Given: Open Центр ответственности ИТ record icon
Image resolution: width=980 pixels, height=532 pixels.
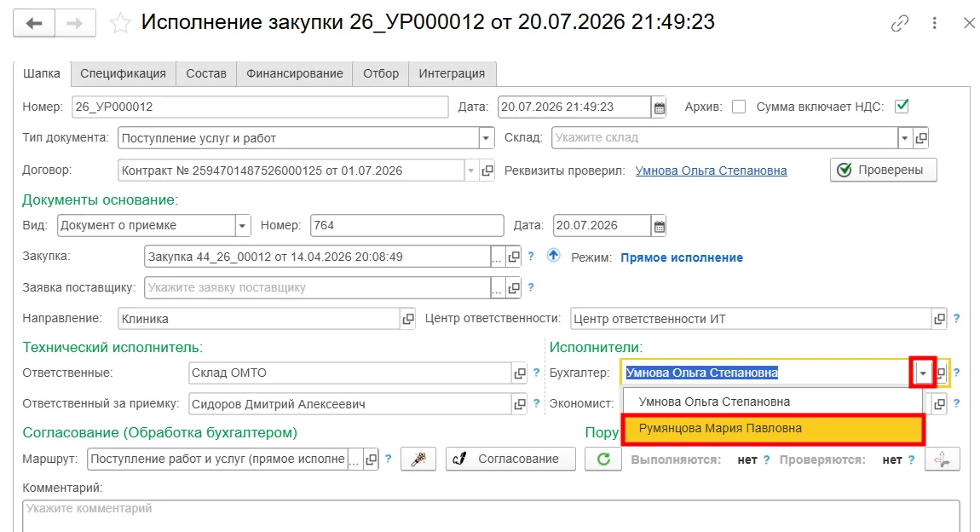Looking at the screenshot, I should pyautogui.click(x=939, y=319).
